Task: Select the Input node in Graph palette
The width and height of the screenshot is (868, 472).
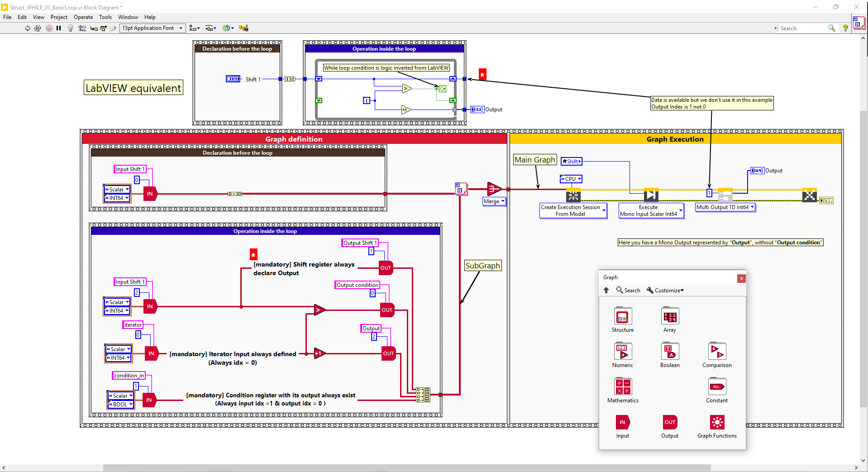Action: 623,426
